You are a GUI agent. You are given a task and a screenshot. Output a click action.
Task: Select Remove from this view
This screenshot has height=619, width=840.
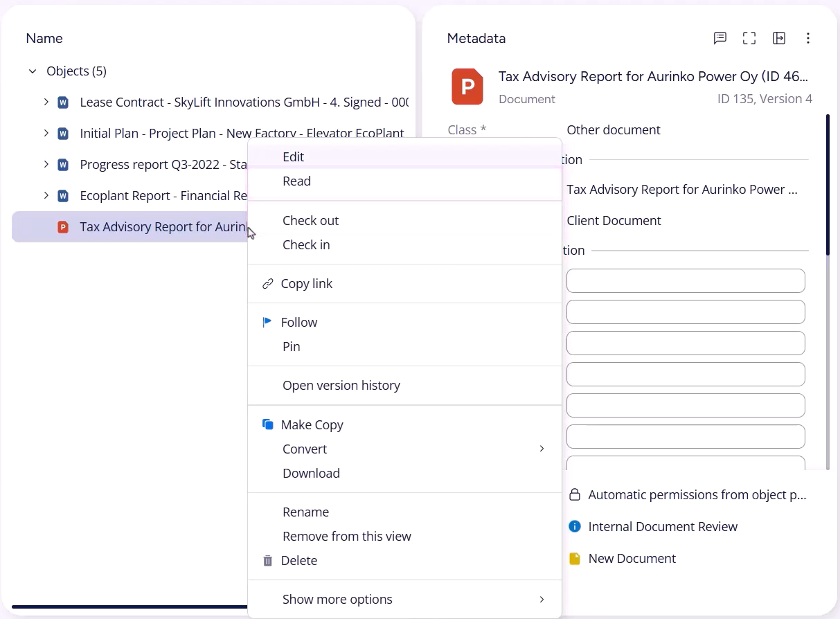[404, 537]
